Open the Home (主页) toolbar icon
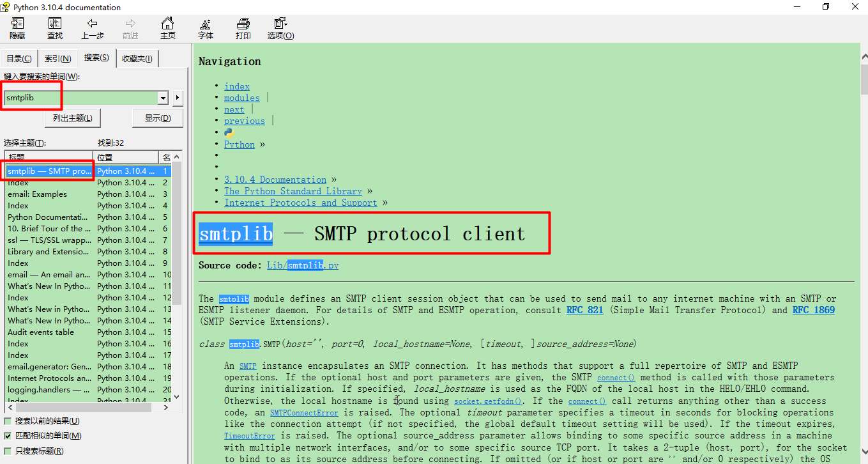Screen dimensions: 868x464 tap(168, 24)
